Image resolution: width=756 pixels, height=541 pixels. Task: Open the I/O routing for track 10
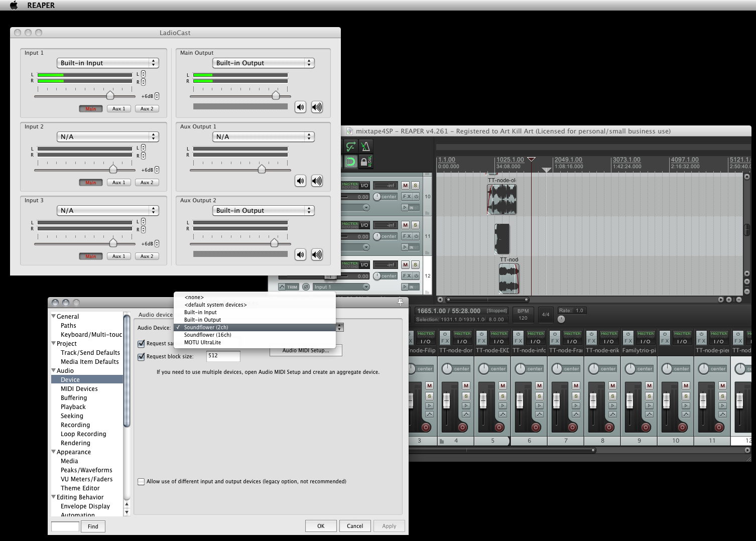click(x=364, y=185)
